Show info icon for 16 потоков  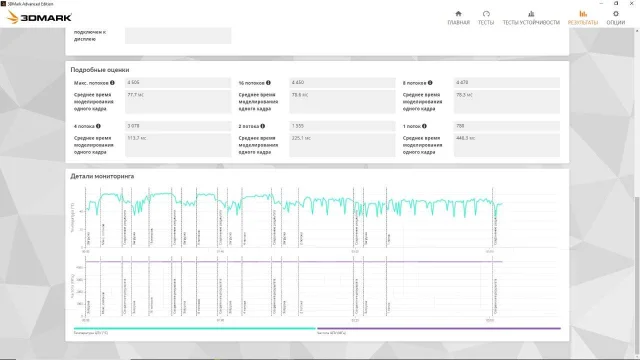pyautogui.click(x=268, y=83)
